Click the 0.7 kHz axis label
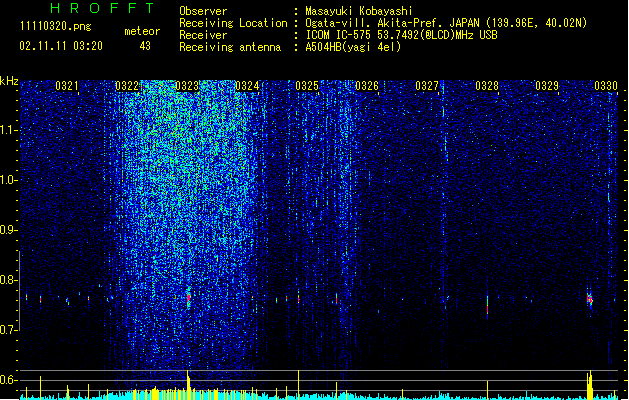The height and width of the screenshot is (400, 629). click(8, 330)
